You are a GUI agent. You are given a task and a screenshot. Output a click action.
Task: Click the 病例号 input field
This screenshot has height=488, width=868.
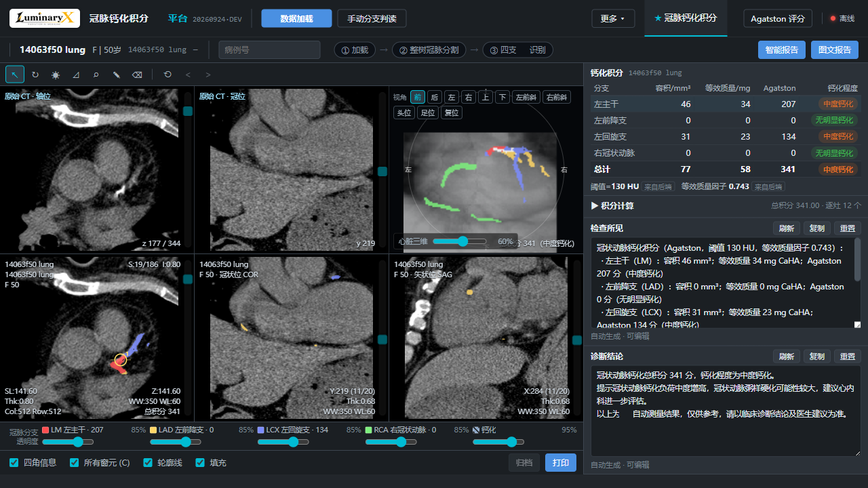click(269, 49)
